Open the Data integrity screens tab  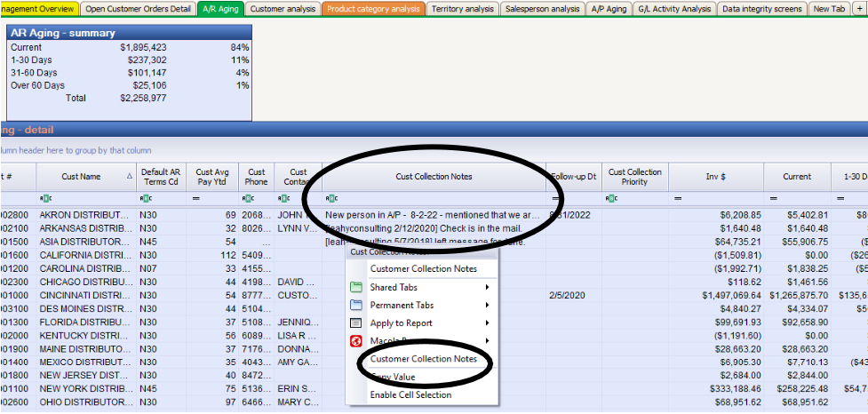point(761,9)
